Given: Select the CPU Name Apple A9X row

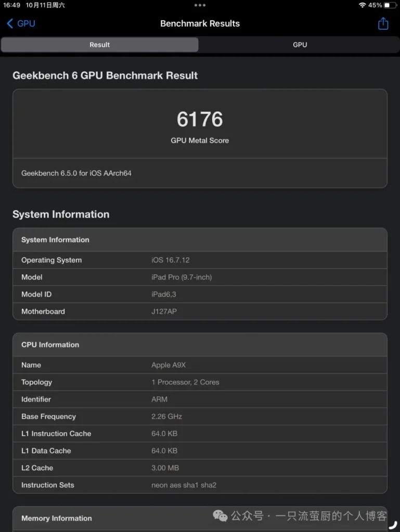Looking at the screenshot, I should (200, 365).
